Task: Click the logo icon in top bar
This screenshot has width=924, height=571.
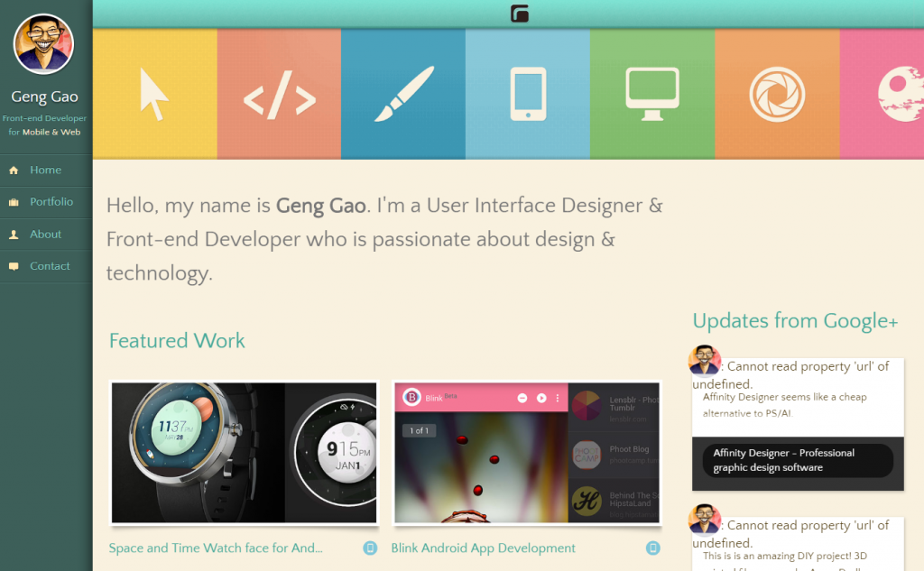Action: pos(519,14)
